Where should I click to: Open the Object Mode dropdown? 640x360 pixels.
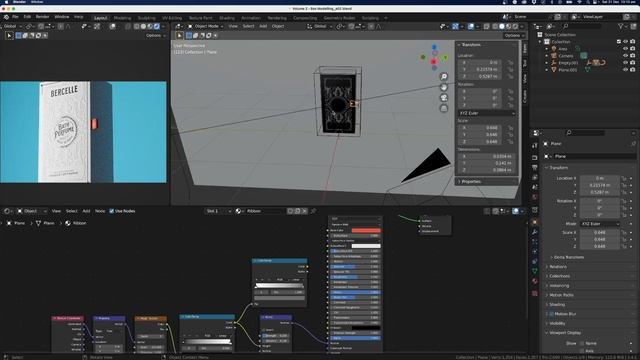point(206,26)
